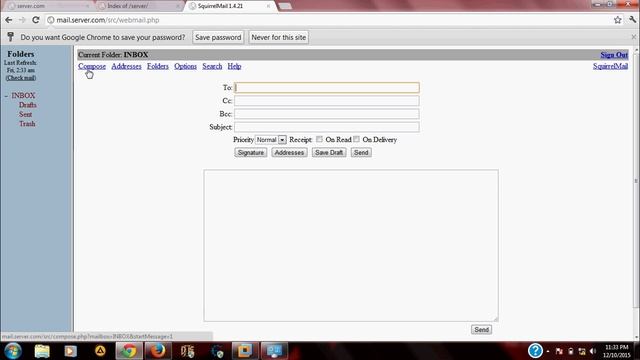Open the Addresses menu link

[x=126, y=66]
